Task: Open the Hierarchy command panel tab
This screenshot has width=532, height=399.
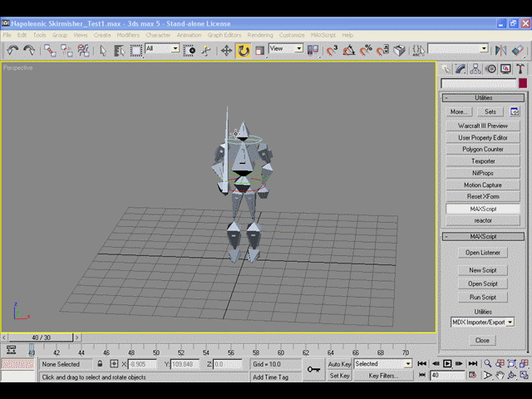Action: tap(475, 69)
